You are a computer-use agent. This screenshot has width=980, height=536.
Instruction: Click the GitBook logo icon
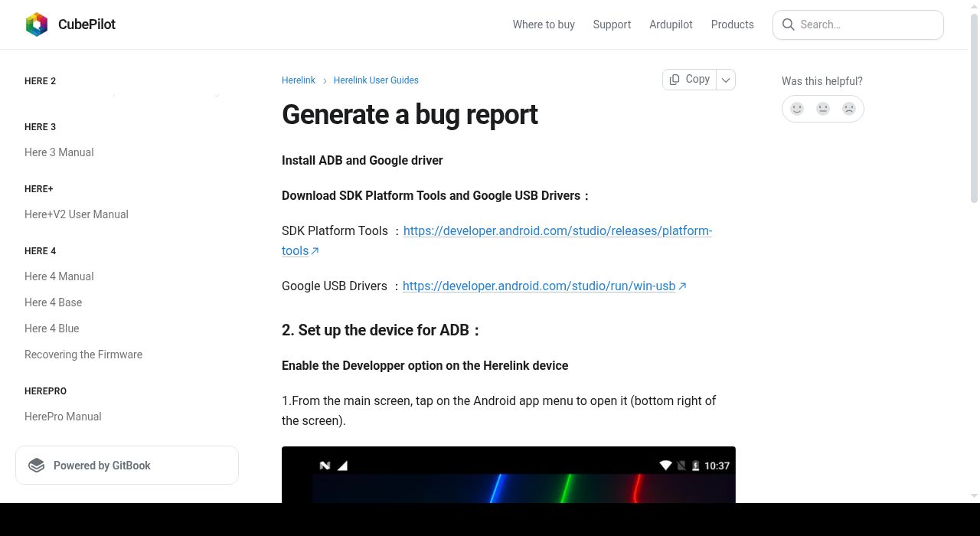(36, 466)
